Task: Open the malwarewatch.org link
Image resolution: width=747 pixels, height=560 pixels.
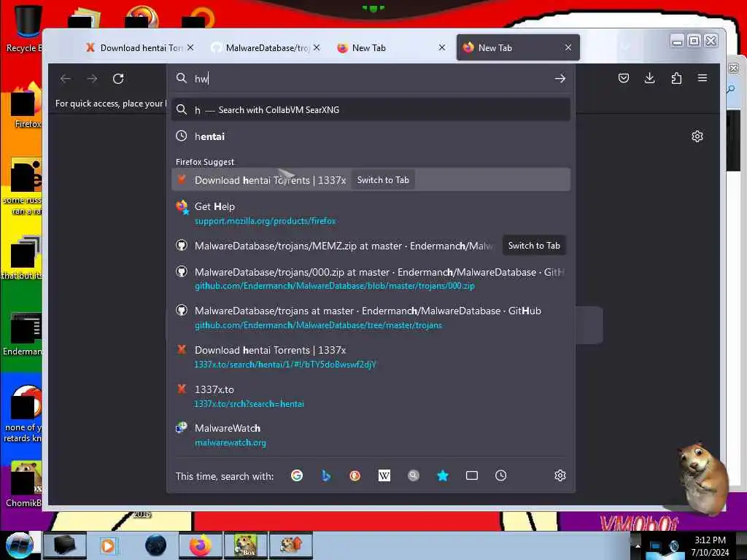Action: (x=230, y=443)
